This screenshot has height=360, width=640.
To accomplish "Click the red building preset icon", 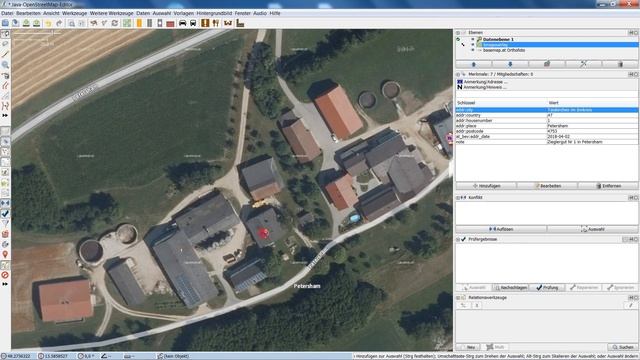I will tap(170, 23).
